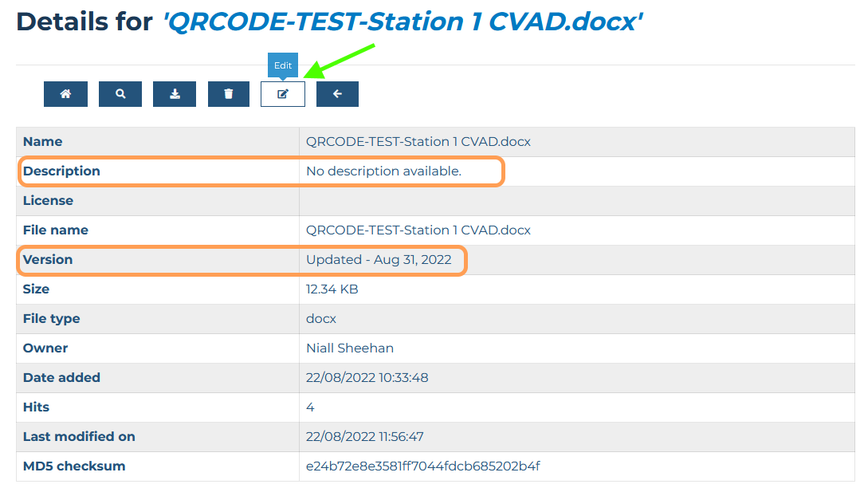Click the owner name Niall Sheehan
This screenshot has width=868, height=492.
350,348
